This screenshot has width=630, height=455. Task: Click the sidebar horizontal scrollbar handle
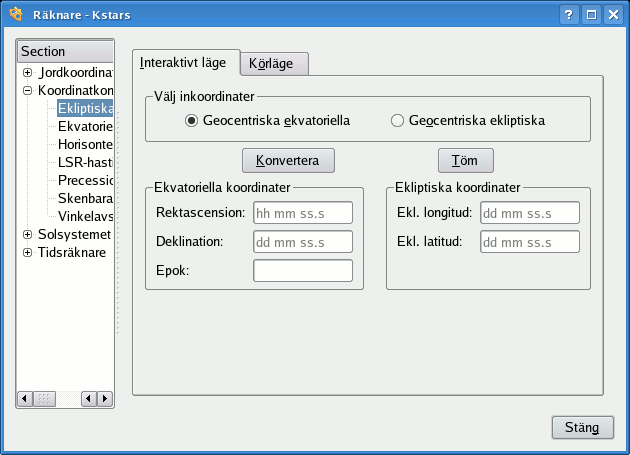[x=45, y=399]
